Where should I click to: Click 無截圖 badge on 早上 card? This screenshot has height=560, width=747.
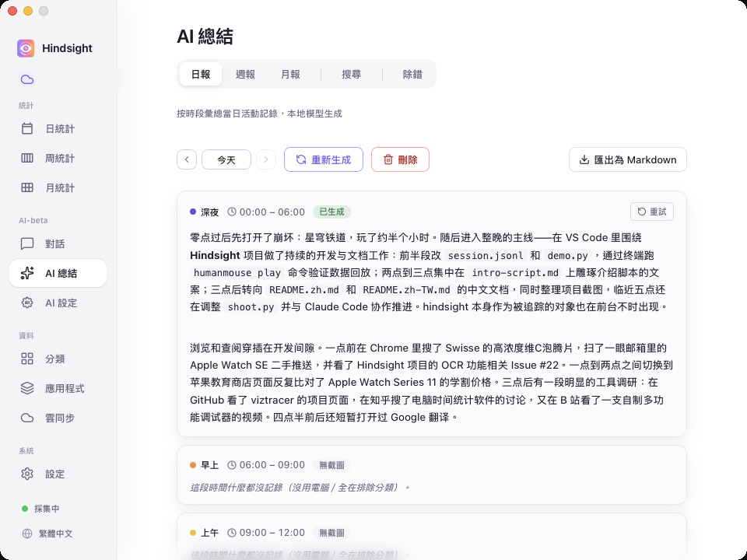point(331,465)
